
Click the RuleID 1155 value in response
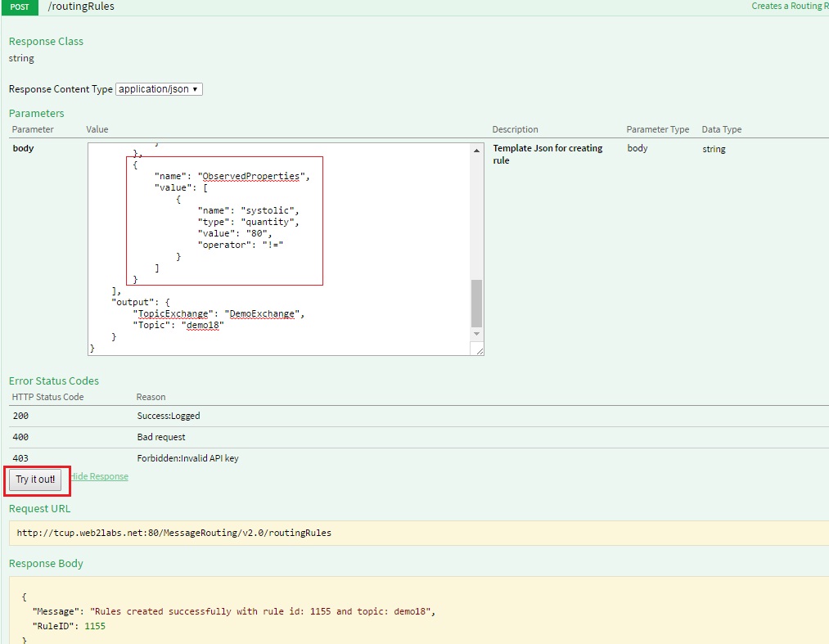click(95, 626)
